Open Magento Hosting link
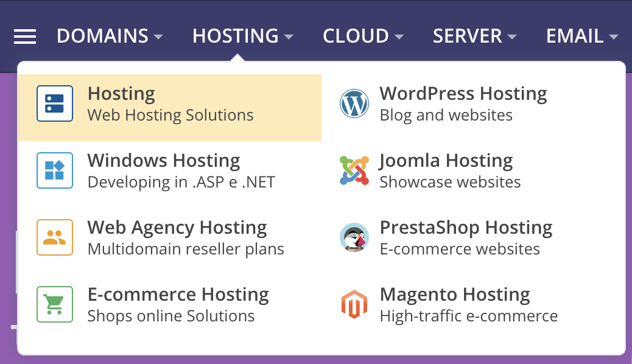The image size is (632, 364). pos(455,294)
